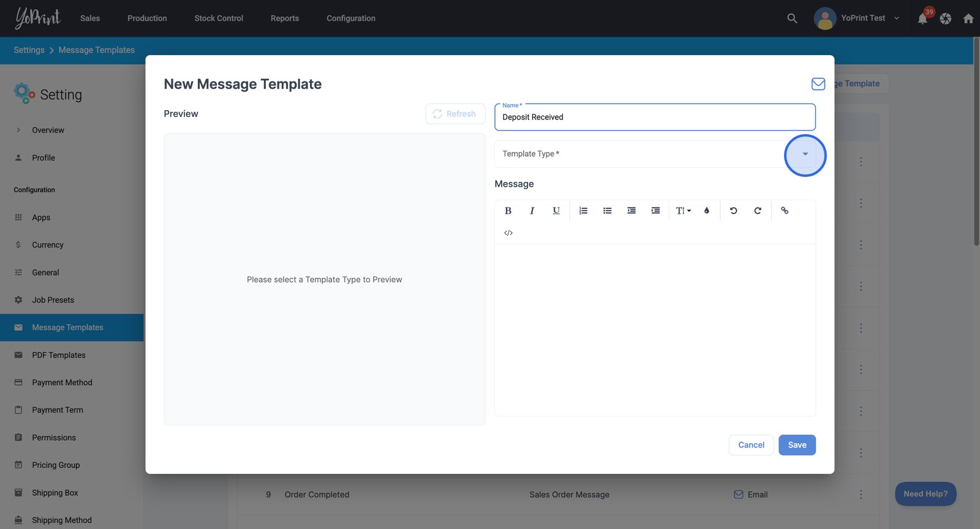Cancel the new message template dialog
The width and height of the screenshot is (980, 529).
click(751, 445)
